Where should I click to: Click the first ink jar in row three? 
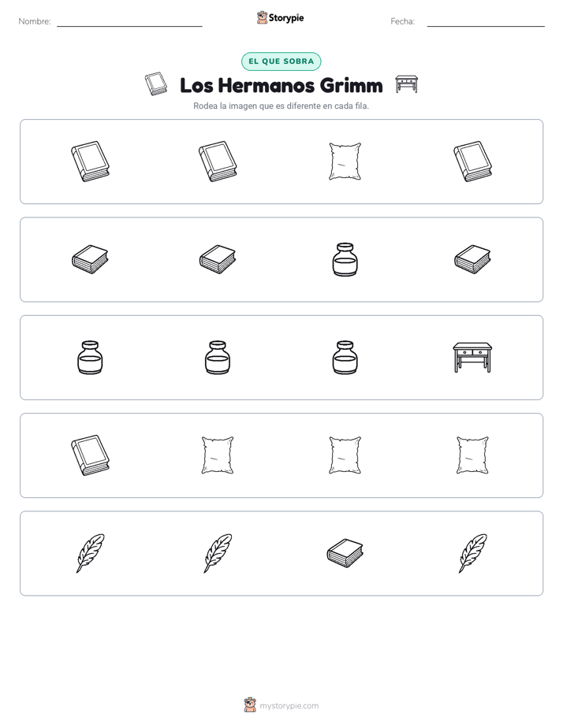point(90,358)
